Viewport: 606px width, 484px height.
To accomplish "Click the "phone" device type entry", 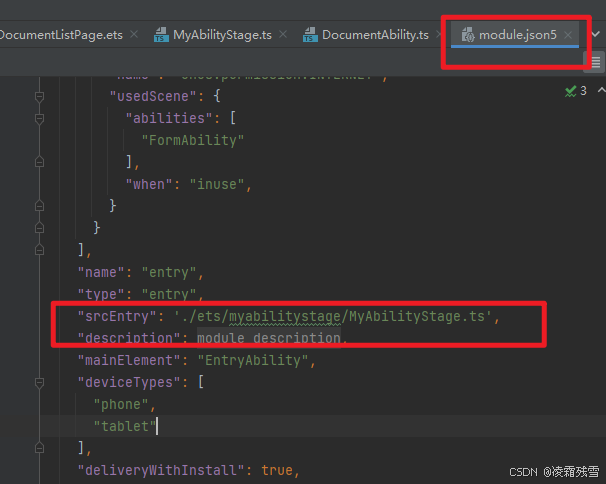I will 121,404.
